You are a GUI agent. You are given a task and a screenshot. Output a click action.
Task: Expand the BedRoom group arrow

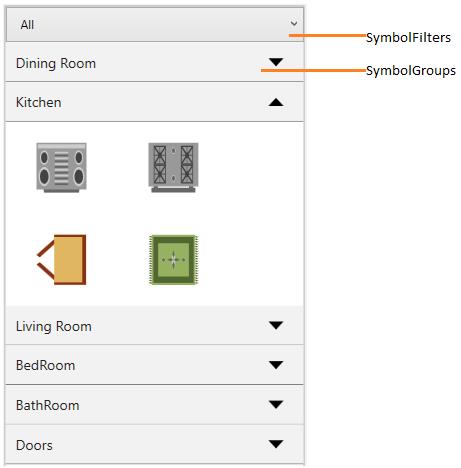coord(276,365)
